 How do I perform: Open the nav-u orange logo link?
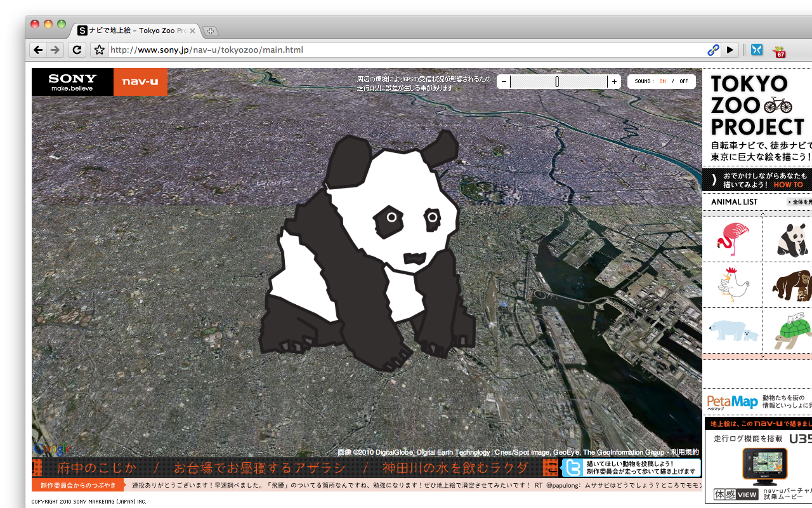[x=140, y=82]
